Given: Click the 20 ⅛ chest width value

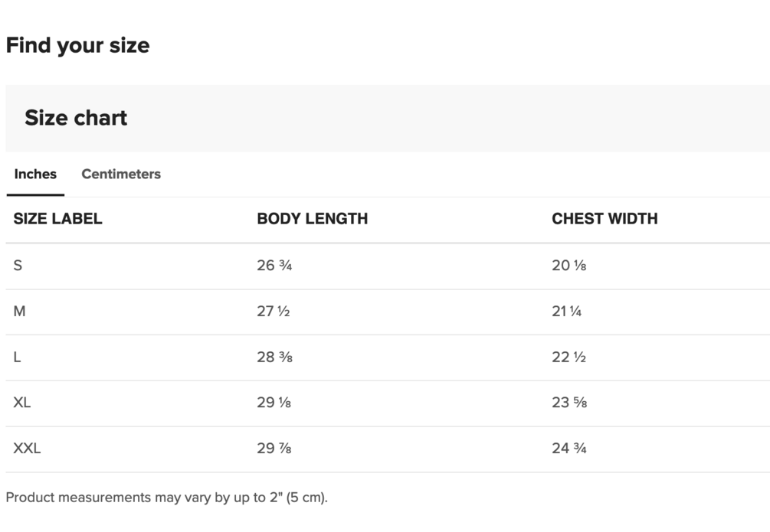Looking at the screenshot, I should coord(568,266).
